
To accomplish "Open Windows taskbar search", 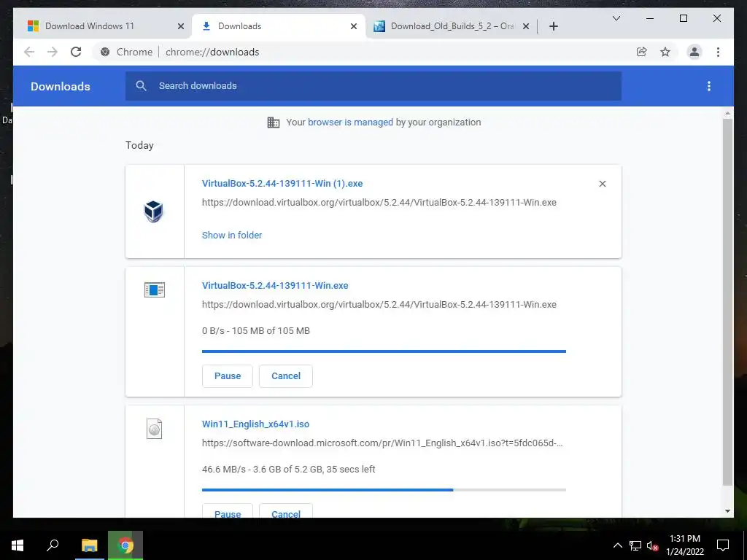I will [x=53, y=545].
